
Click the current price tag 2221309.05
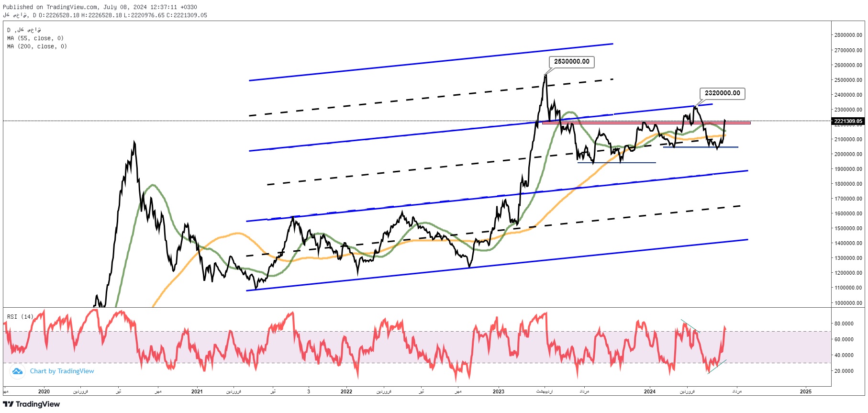click(848, 121)
